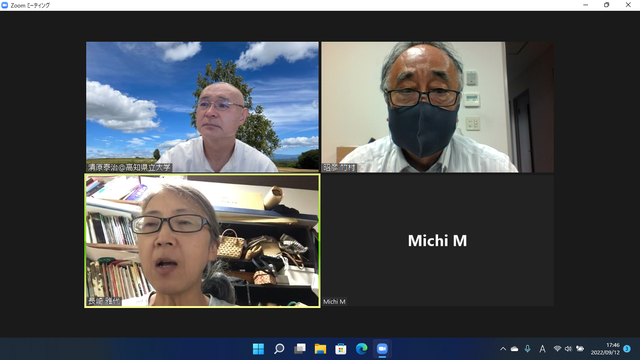The image size is (640, 360).
Task: Select video of man with sky background
Action: (202, 107)
